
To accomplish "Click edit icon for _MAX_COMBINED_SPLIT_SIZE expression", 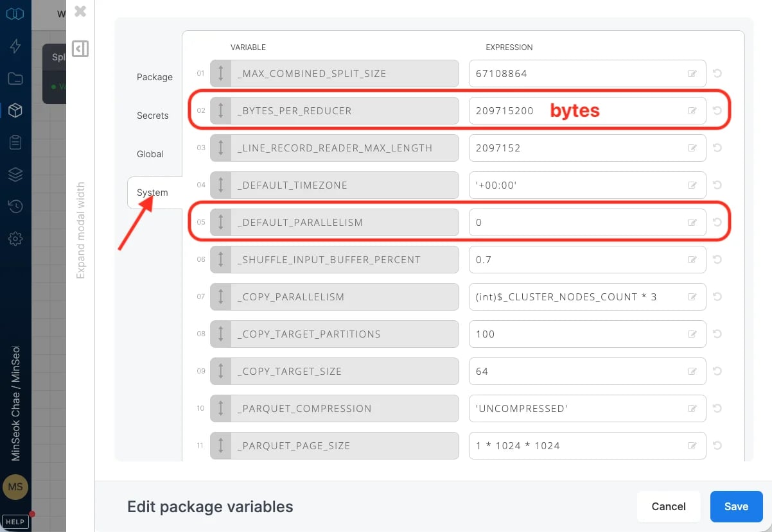I will 692,74.
